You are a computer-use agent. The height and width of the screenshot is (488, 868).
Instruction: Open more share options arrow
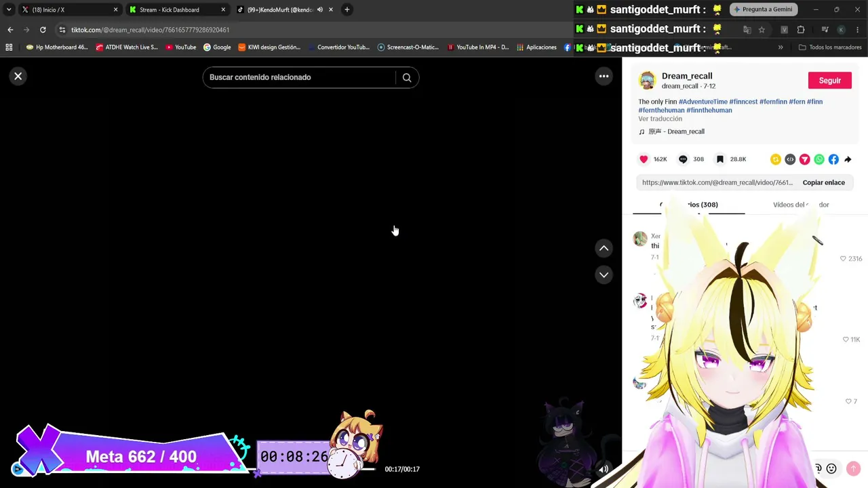pos(848,159)
